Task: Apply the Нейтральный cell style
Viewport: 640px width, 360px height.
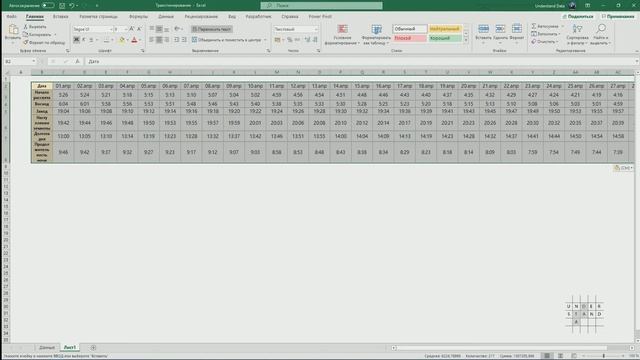Action: coord(445,29)
